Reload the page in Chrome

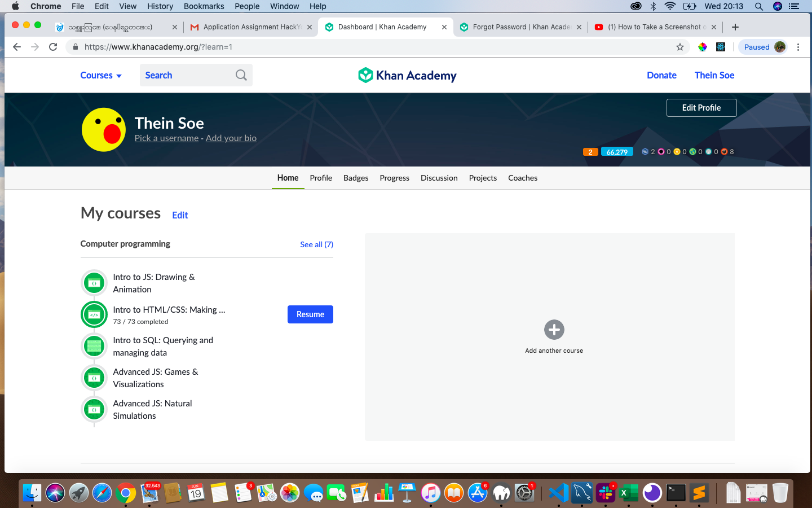(53, 47)
